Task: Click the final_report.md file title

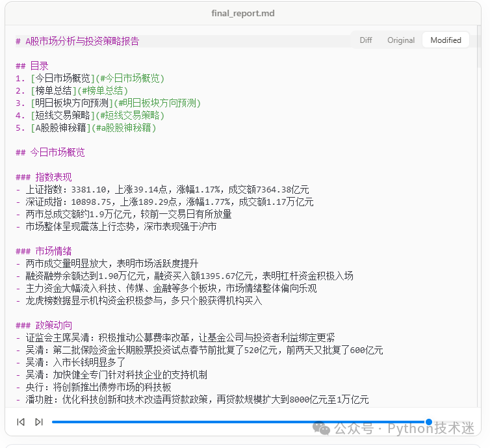Action: [243, 14]
